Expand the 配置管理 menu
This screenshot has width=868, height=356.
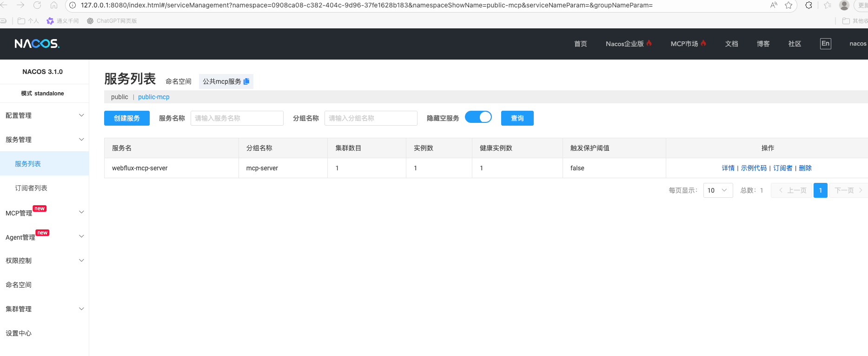click(x=44, y=115)
